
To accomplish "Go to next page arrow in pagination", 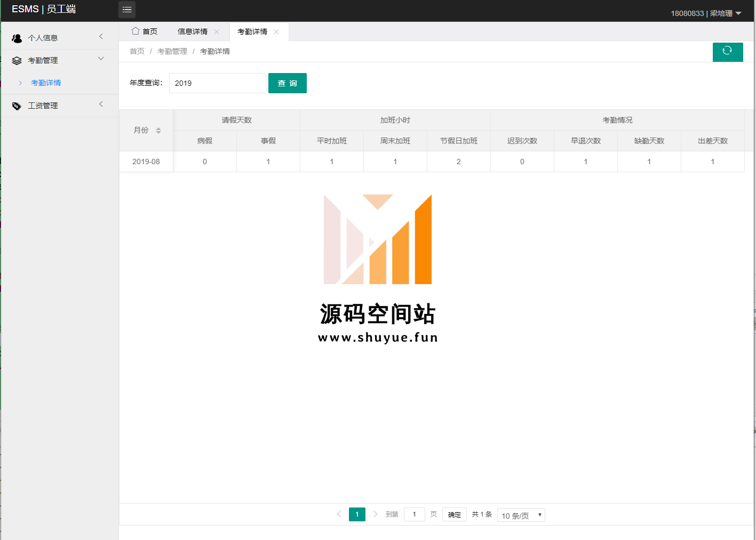I will 375,514.
